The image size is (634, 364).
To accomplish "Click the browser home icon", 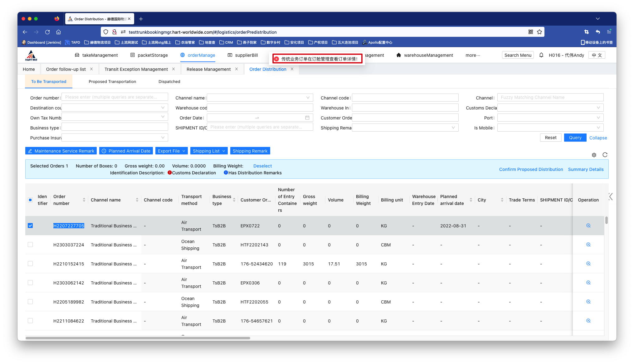I will (58, 32).
